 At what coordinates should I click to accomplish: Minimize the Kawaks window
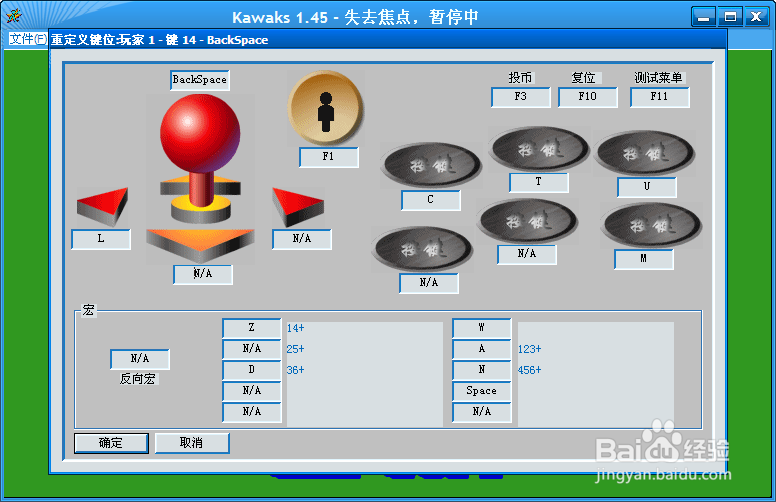pos(703,17)
